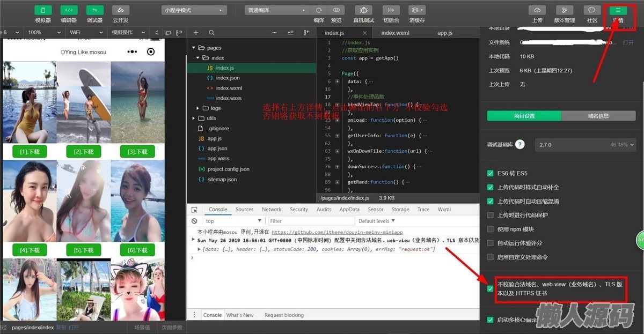The height and width of the screenshot is (334, 644).
Task: Open the 小程序模式 mode dropdown
Action: [x=194, y=10]
